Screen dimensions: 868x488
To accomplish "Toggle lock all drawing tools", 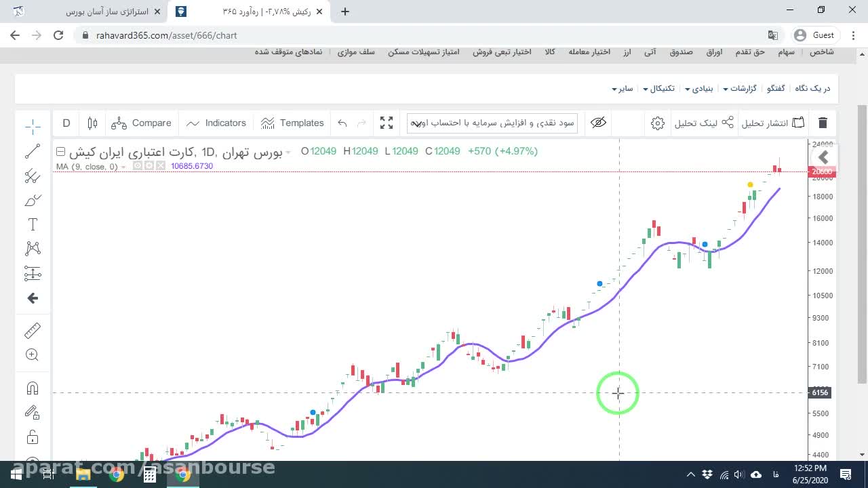I will [33, 437].
